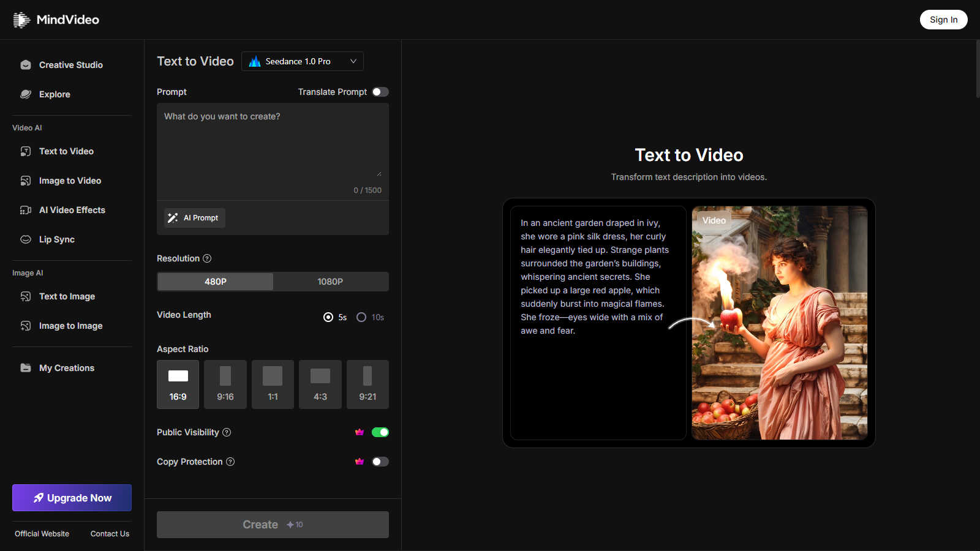Choose the 1:1 aspect ratio

tap(273, 384)
